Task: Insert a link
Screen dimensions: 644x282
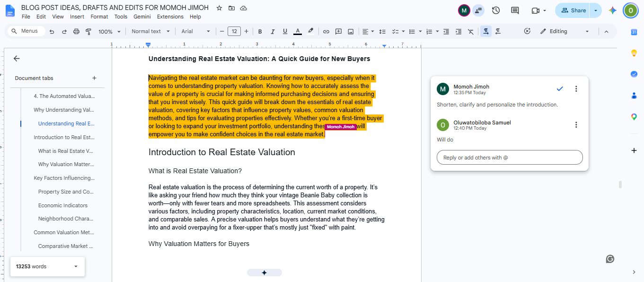Action: [326, 32]
